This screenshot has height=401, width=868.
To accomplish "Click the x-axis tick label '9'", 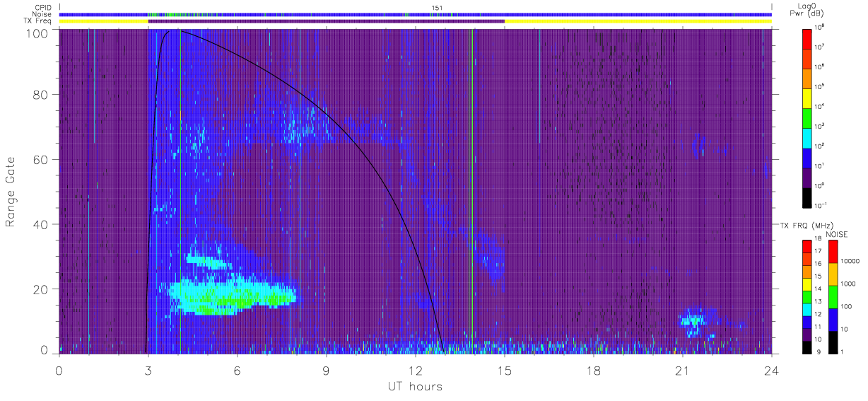I will click(327, 370).
